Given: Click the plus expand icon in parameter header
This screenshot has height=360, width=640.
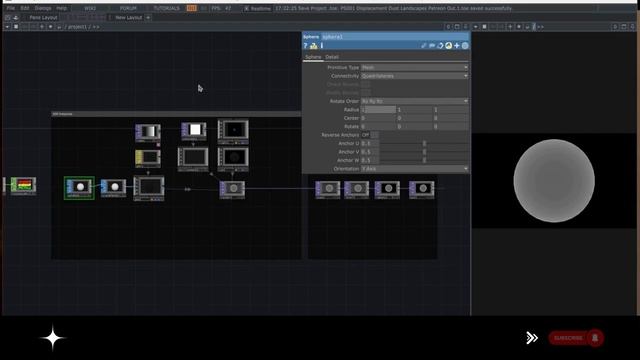Looking at the screenshot, I should pyautogui.click(x=457, y=46).
